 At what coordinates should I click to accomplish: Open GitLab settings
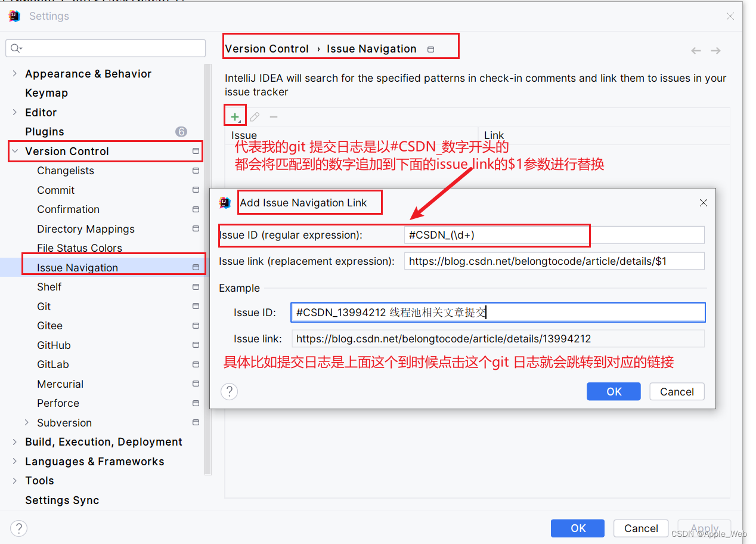(x=53, y=364)
